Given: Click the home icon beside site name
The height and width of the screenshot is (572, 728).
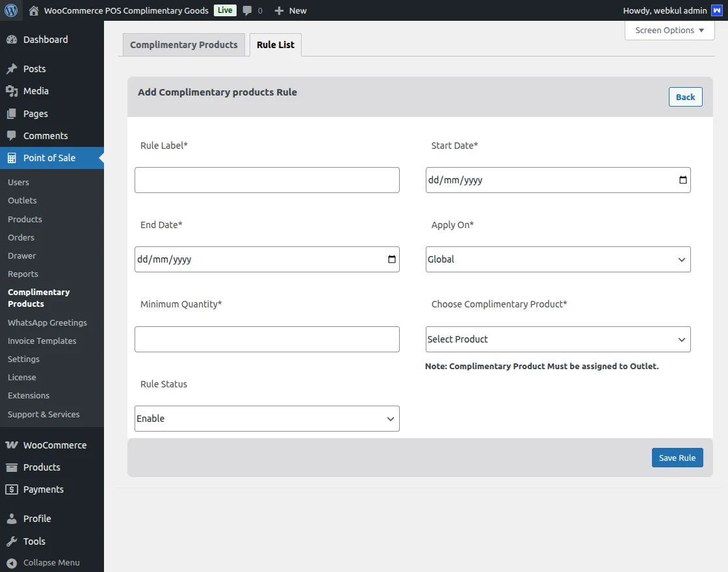Looking at the screenshot, I should click(x=34, y=10).
